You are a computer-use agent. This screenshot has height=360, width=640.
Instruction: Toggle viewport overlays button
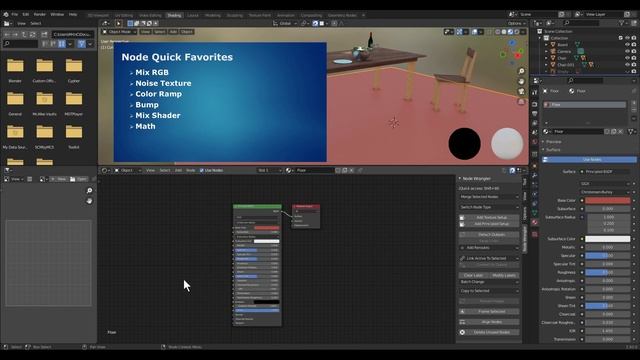(x=475, y=31)
